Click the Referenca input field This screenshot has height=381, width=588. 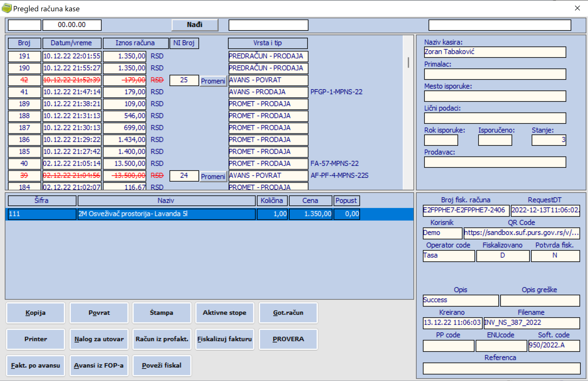501,368
